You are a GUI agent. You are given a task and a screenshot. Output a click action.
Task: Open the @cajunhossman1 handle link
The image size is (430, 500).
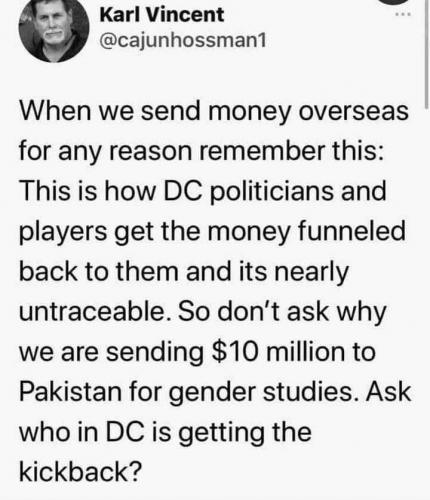point(183,41)
